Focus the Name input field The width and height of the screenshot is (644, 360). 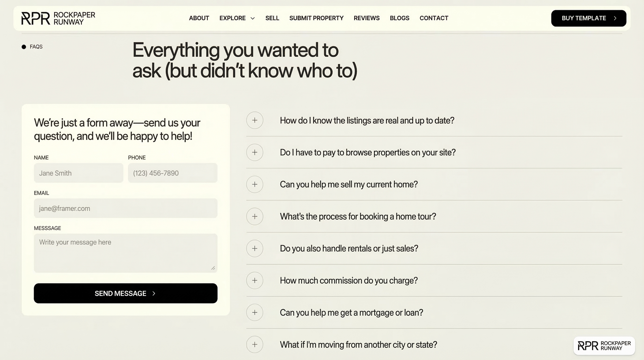point(78,173)
